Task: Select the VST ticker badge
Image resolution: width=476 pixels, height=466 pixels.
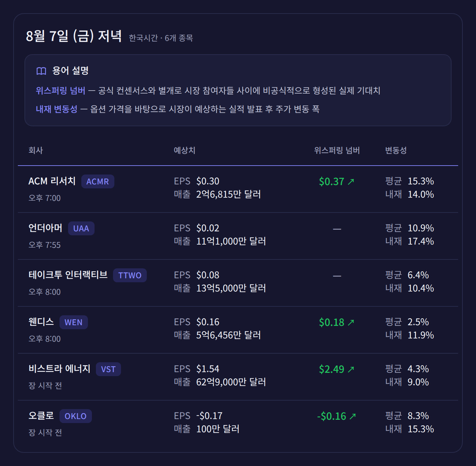Action: pos(108,369)
